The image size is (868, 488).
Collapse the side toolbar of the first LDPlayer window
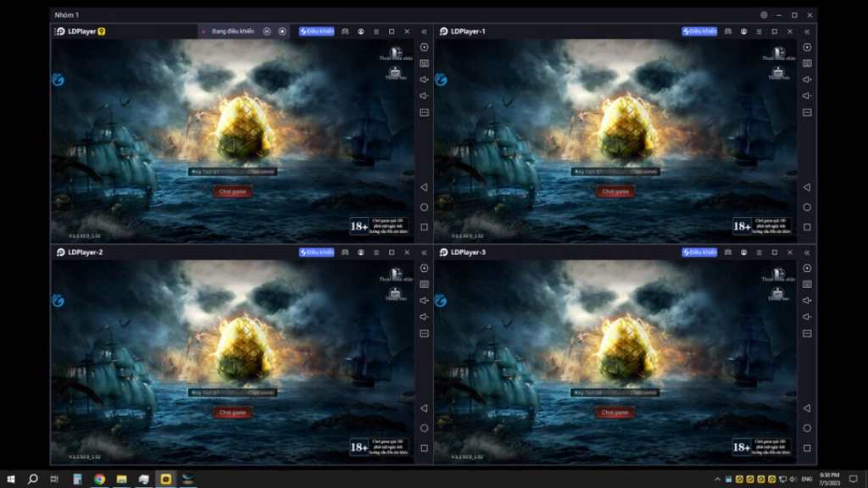point(424,31)
